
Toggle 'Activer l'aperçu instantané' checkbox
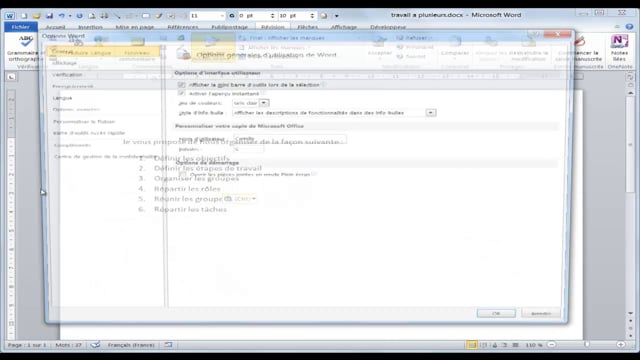coord(181,93)
